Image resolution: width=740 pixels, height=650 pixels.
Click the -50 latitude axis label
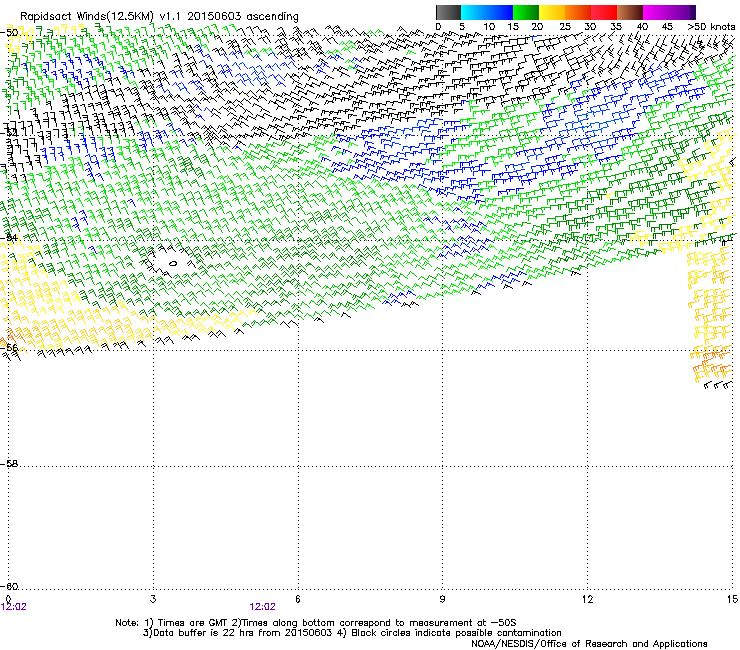pos(9,33)
